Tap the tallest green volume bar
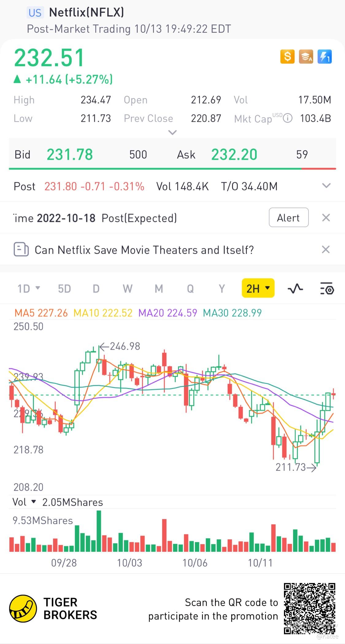Screen dimensions: 345x644 pyautogui.click(x=99, y=531)
